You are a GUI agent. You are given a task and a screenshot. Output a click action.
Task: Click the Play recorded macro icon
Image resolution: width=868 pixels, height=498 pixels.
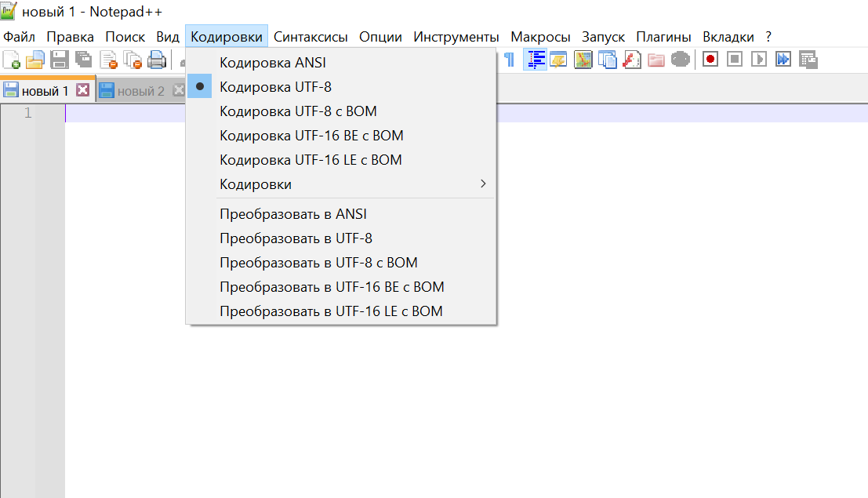point(759,60)
